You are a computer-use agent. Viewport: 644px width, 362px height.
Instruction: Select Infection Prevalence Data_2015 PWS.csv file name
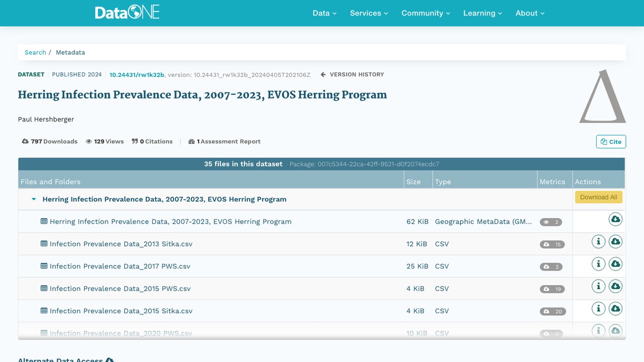(120, 289)
